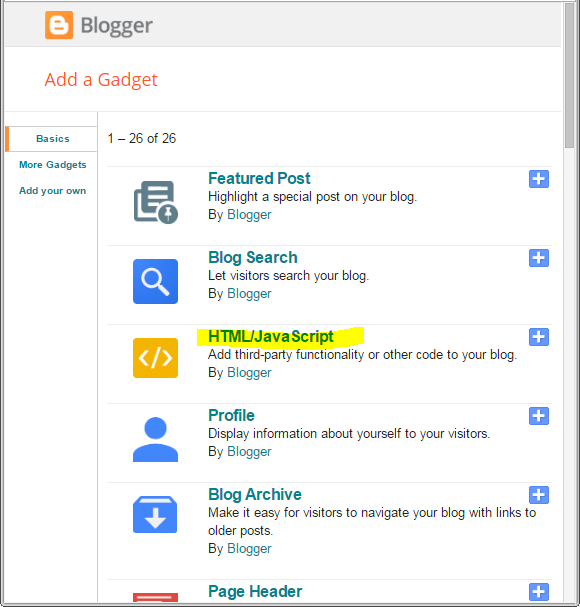Click the Featured Post pinned-document icon
Screen dimensions: 580x607
156,202
